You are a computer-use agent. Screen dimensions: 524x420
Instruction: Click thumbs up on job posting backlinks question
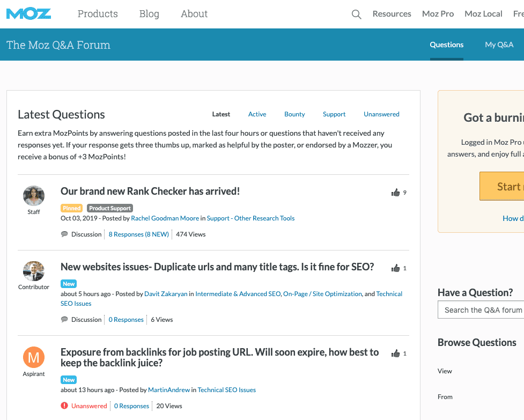point(396,353)
